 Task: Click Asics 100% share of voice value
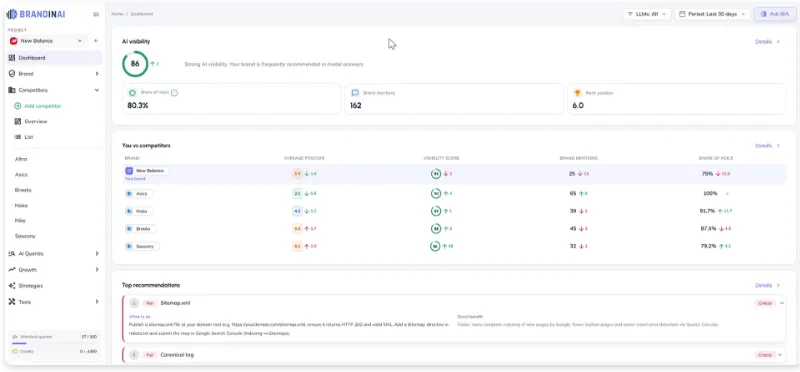(710, 194)
